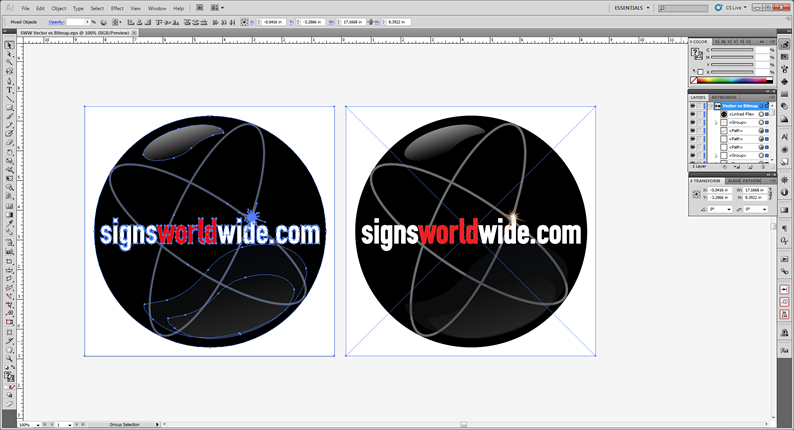
Task: Open the Object menu
Action: click(x=59, y=8)
